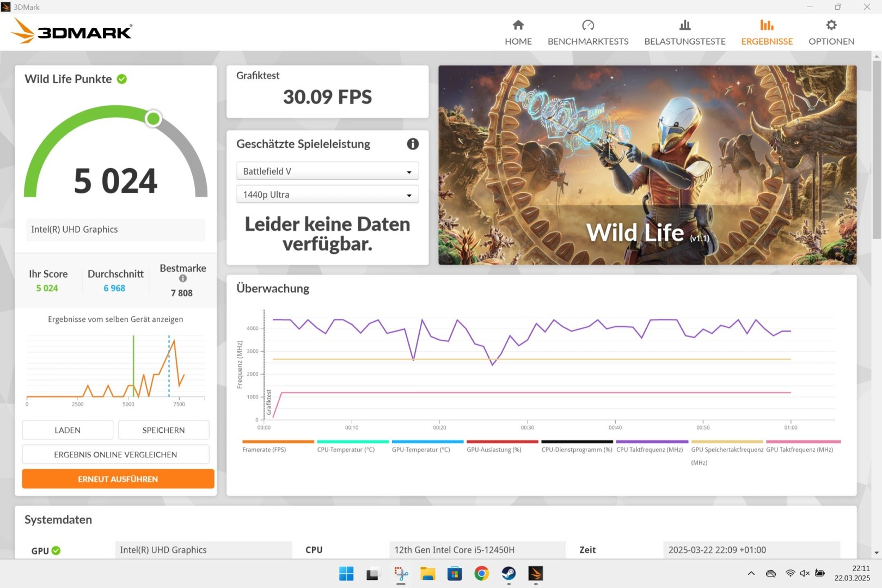
Task: Expand the 1440p Ultra resolution dropdown
Action: 327,195
